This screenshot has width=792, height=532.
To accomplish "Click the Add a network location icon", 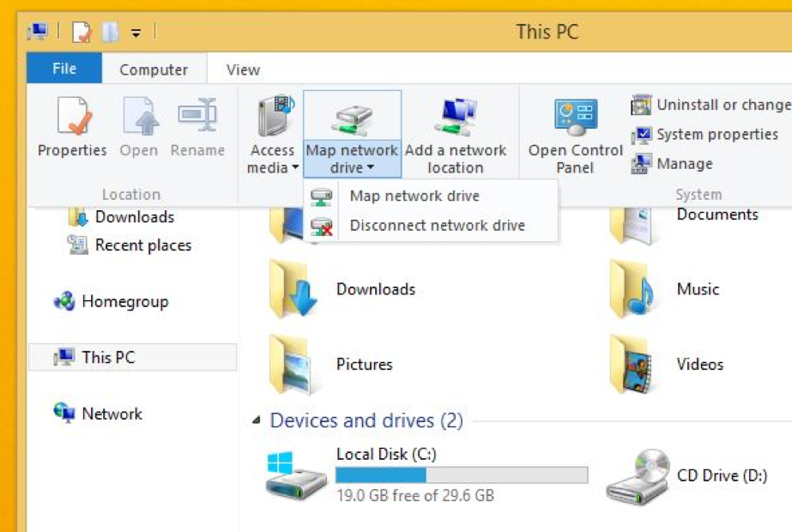I will pyautogui.click(x=456, y=116).
